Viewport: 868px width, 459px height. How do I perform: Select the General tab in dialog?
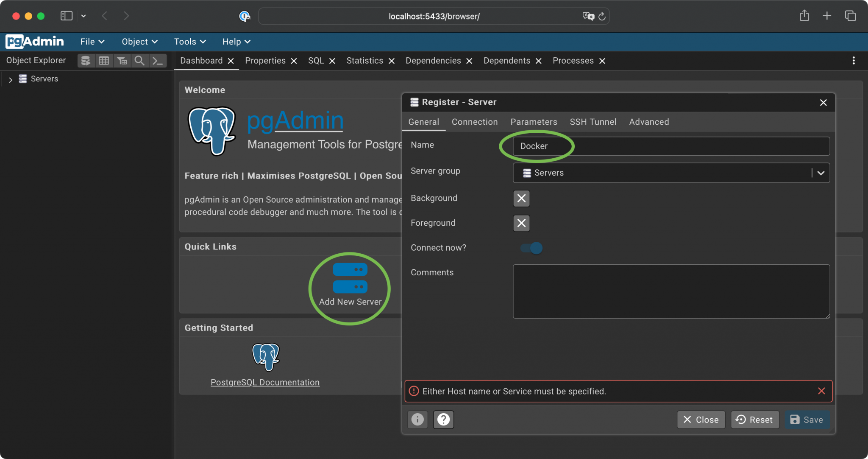click(423, 122)
